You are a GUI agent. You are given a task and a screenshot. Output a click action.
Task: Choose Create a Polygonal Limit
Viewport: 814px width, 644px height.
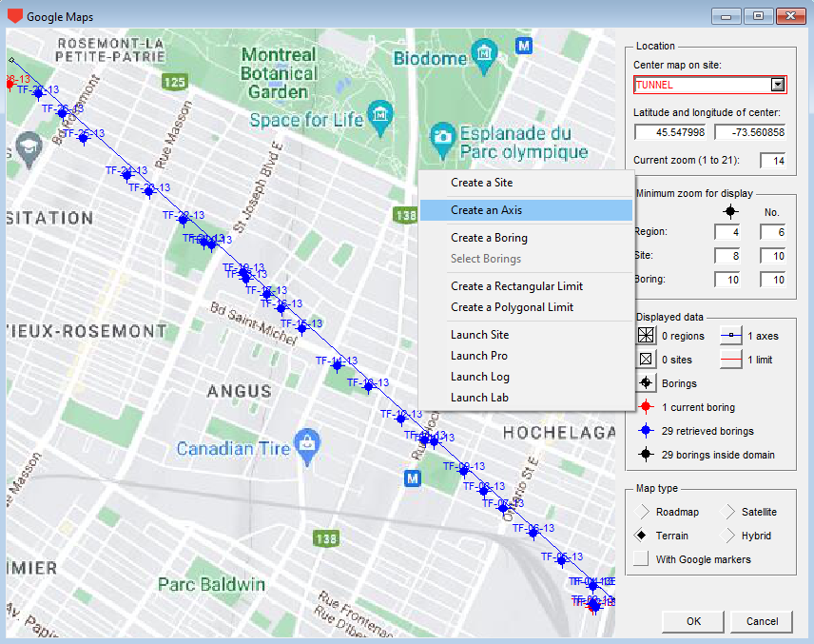pyautogui.click(x=527, y=307)
